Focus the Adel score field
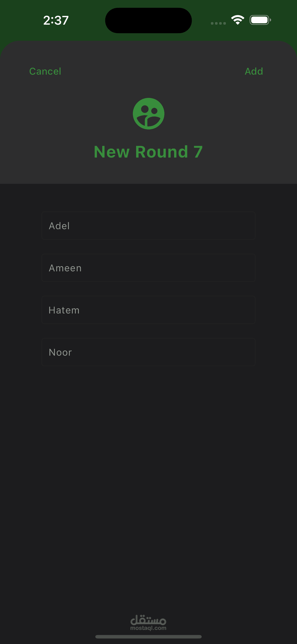Viewport: 297px width, 644px height. tap(148, 225)
